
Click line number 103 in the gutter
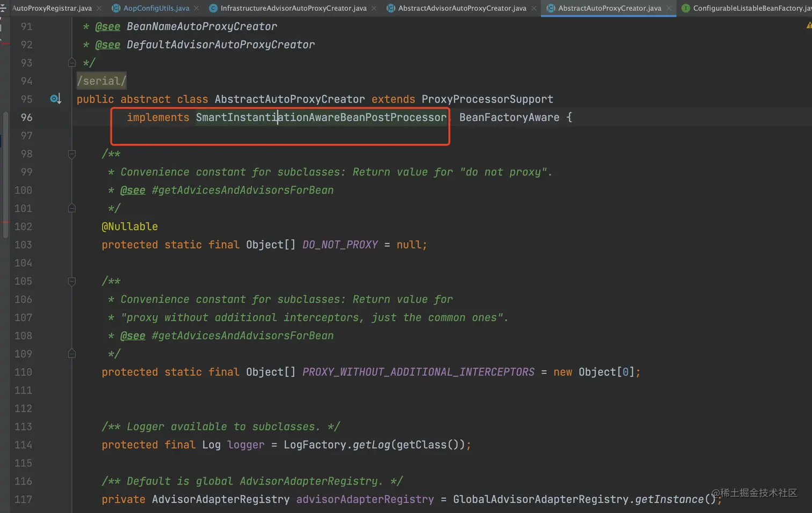(x=23, y=245)
